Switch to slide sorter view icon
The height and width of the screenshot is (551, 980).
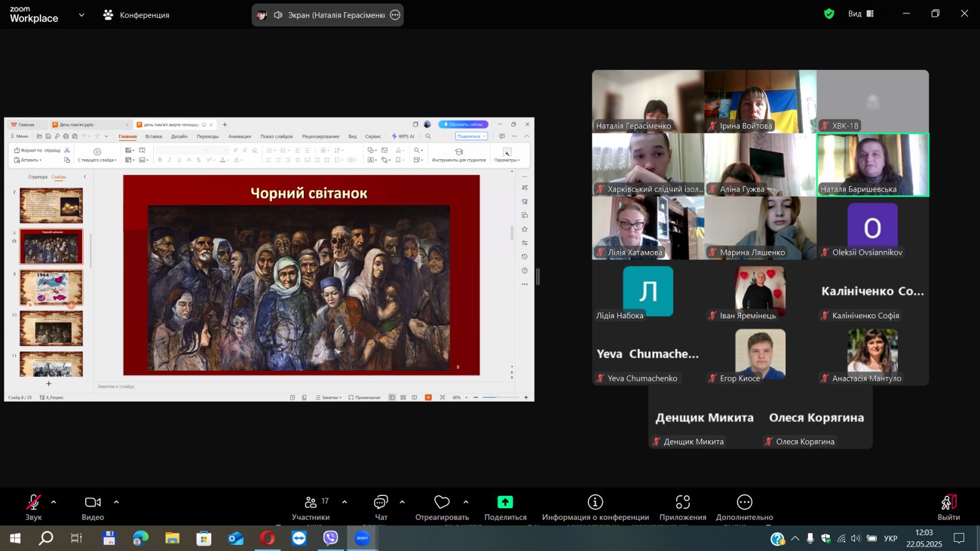(403, 397)
